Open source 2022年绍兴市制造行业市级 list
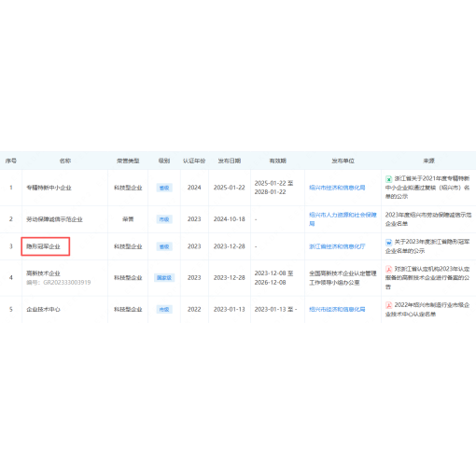This screenshot has height=476, width=476. 427,309
